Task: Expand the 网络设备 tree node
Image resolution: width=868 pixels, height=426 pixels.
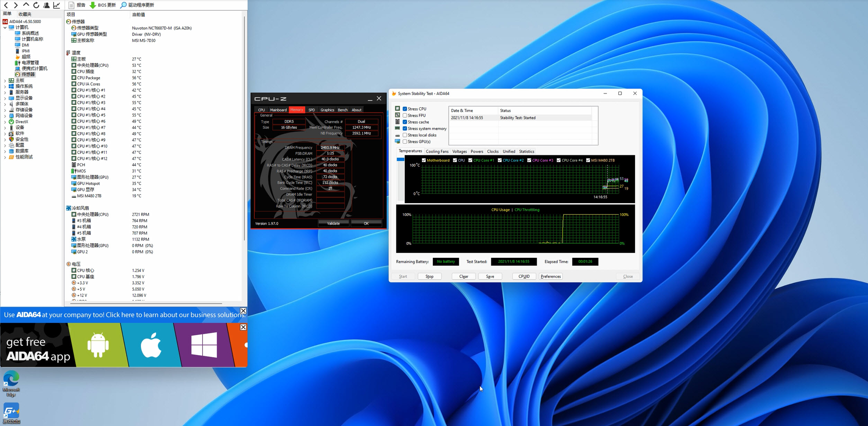Action: pyautogui.click(x=5, y=116)
